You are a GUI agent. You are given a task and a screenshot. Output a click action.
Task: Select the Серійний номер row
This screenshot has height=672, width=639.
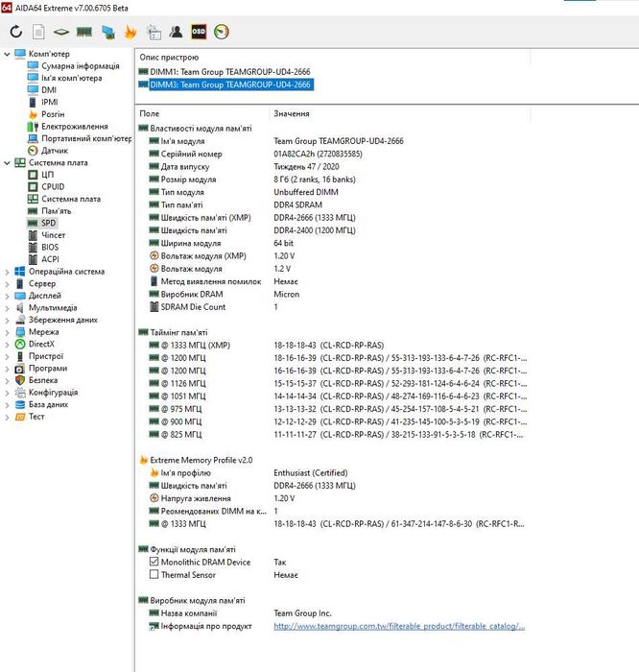pyautogui.click(x=334, y=154)
